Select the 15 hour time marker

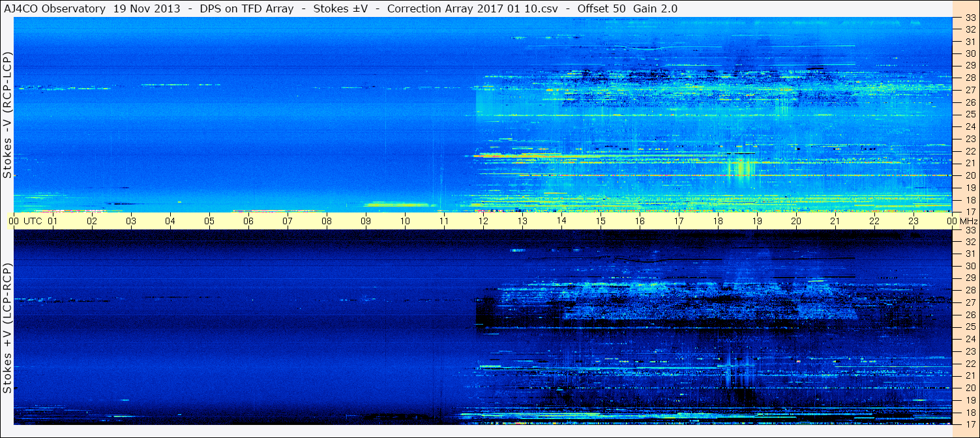tap(601, 221)
